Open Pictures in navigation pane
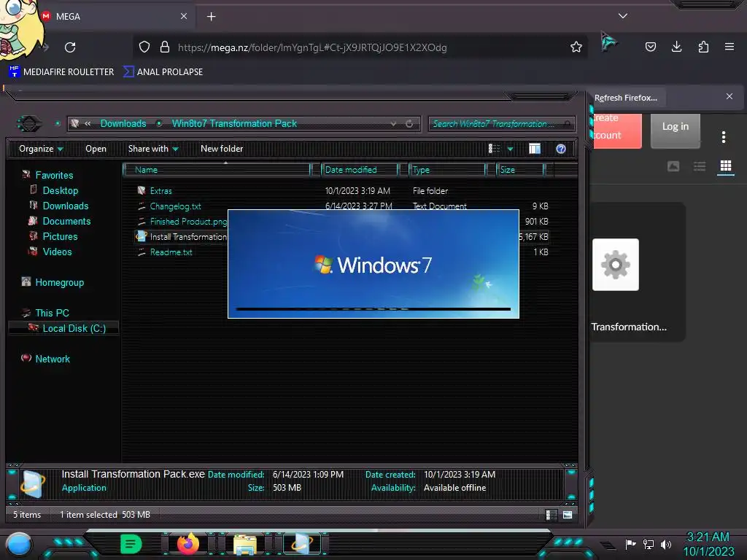Image resolution: width=747 pixels, height=560 pixels. pyautogui.click(x=60, y=236)
